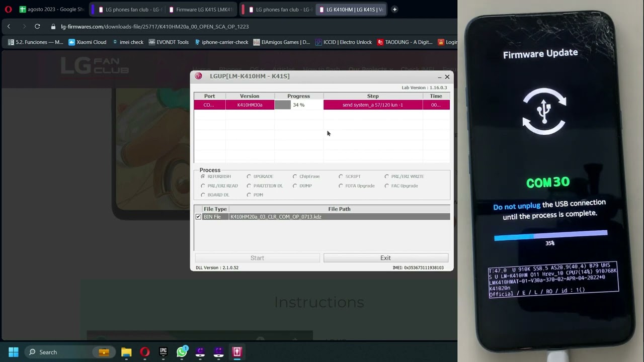Select the PRL/ERI WRITE option

(404, 176)
